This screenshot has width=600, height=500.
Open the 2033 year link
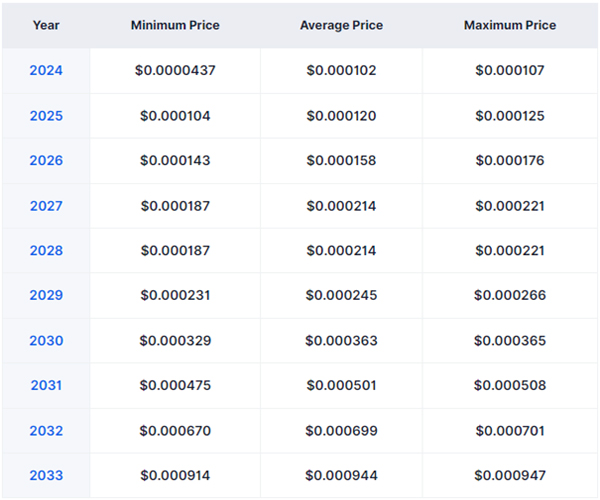click(x=46, y=476)
